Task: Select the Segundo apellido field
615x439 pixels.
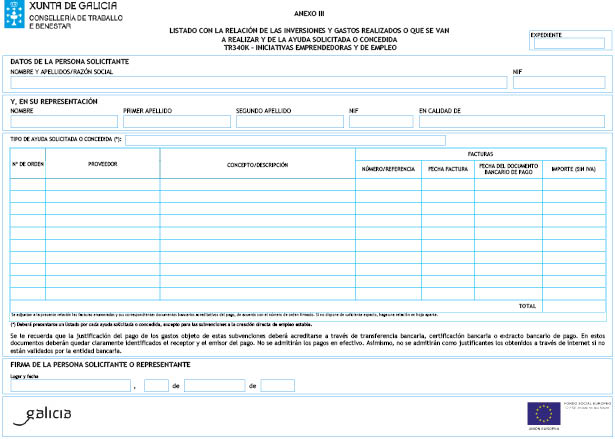Action: (x=290, y=121)
